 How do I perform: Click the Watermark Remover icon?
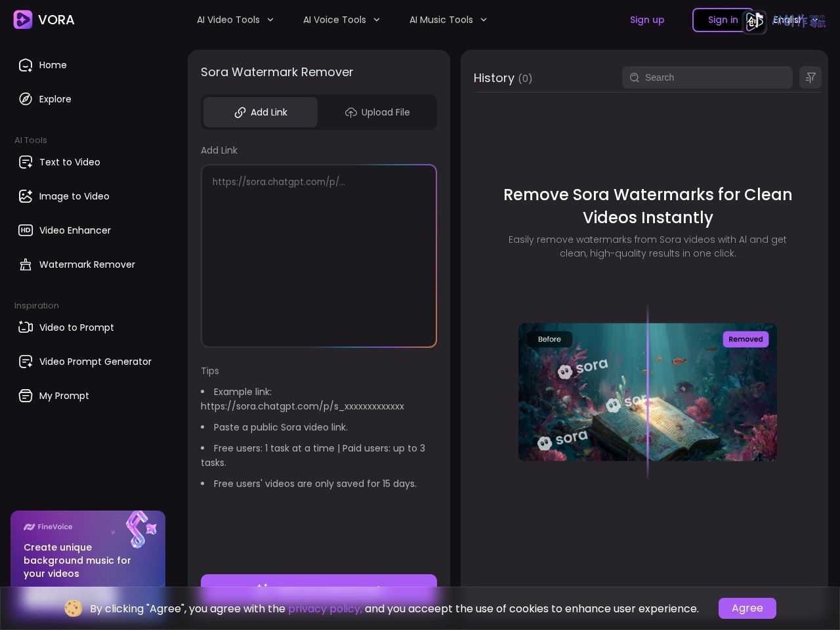(26, 264)
